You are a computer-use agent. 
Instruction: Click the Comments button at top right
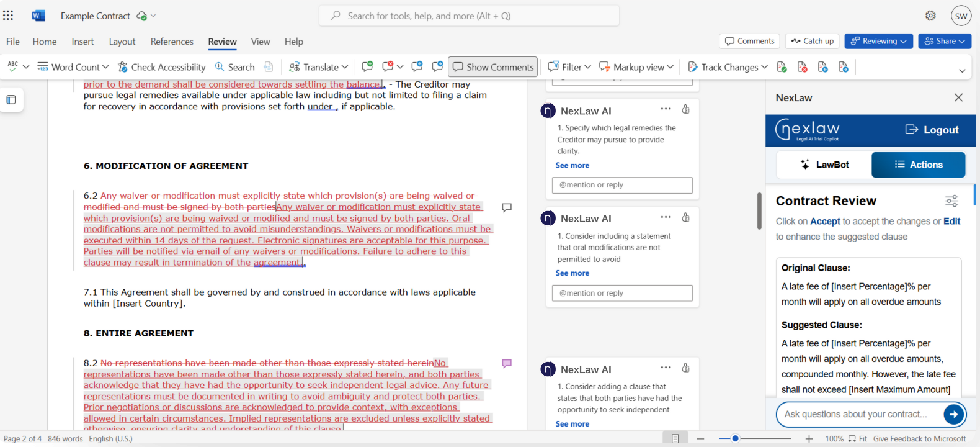[750, 41]
